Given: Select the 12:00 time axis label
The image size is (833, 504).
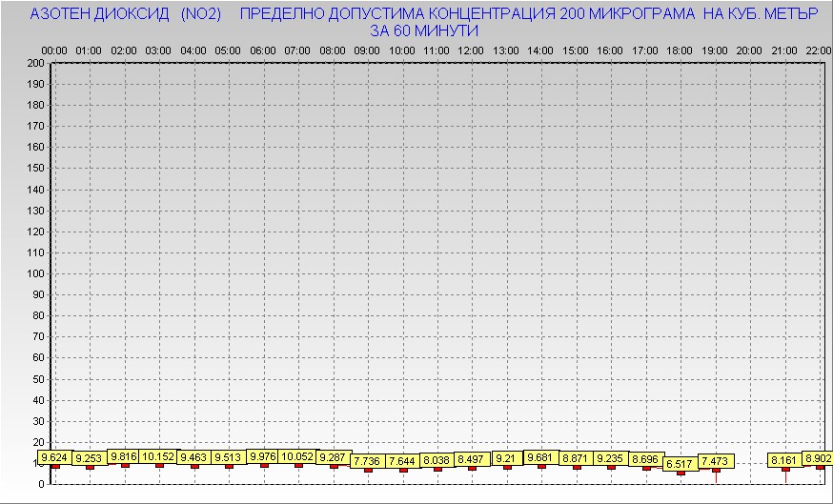Looking at the screenshot, I should point(471,50).
